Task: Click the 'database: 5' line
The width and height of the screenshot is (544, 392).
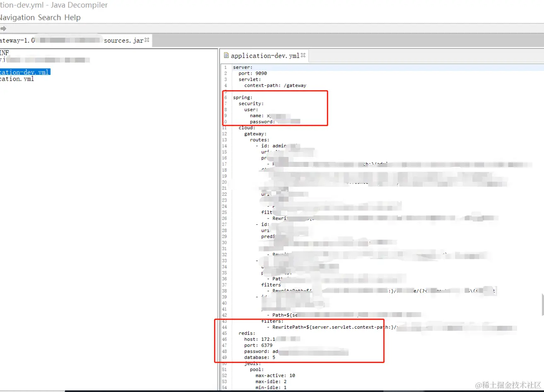Action: 260,357
